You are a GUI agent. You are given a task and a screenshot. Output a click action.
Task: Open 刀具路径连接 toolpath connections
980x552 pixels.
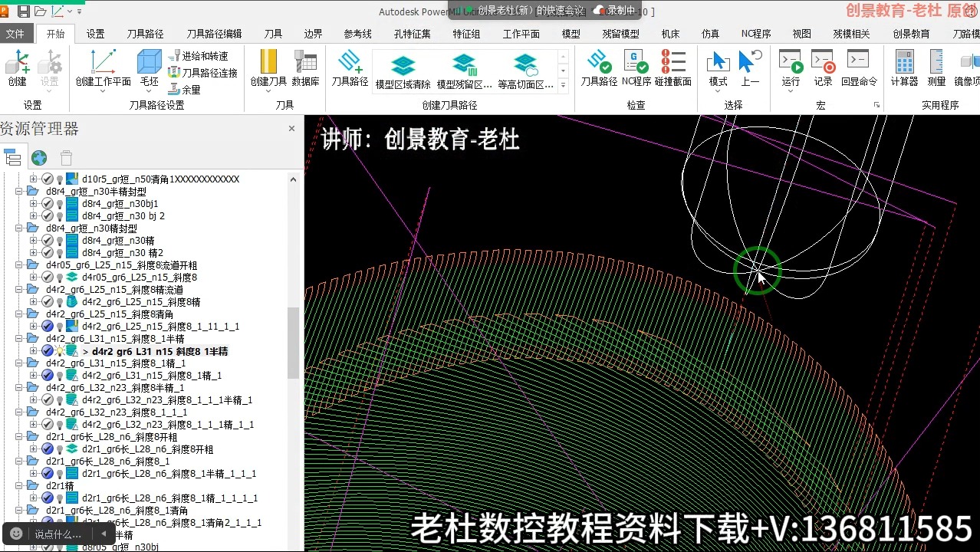coord(202,73)
